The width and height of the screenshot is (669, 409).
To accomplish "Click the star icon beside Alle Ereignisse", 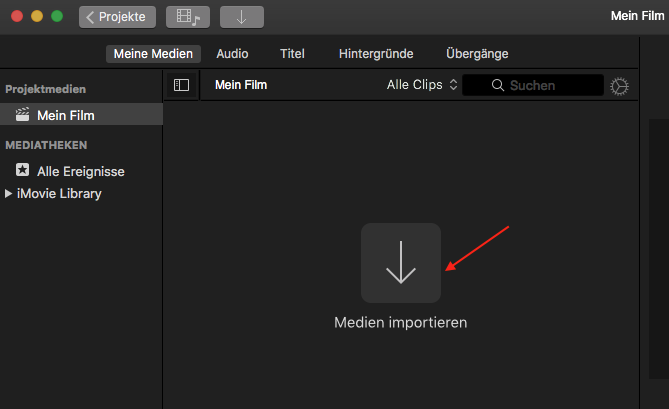I will 23,170.
